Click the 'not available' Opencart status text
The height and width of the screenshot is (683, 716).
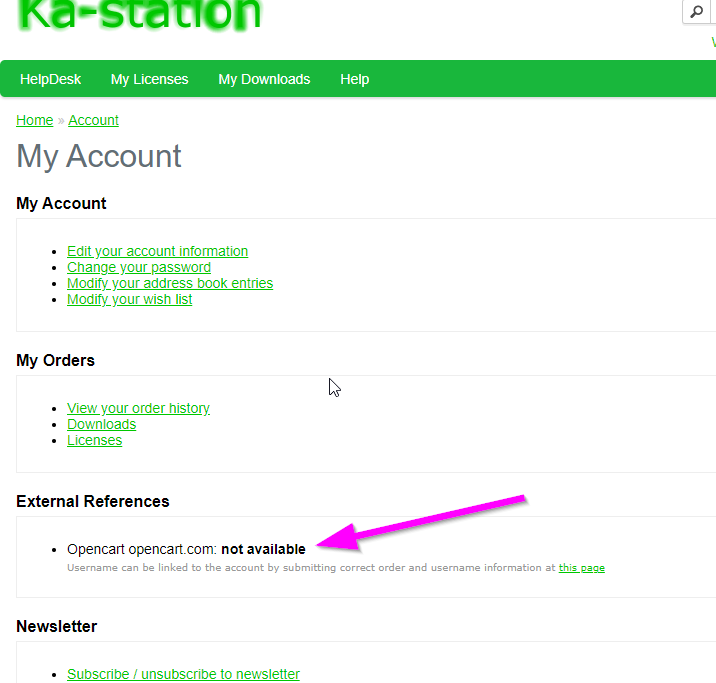pos(263,549)
